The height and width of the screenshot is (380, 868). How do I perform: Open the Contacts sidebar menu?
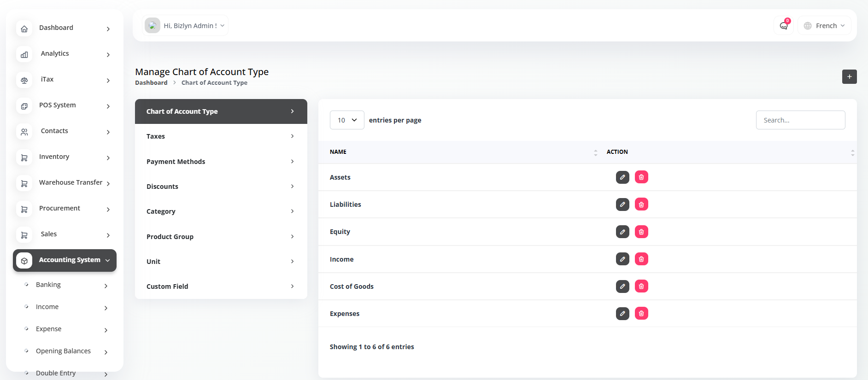pos(65,132)
